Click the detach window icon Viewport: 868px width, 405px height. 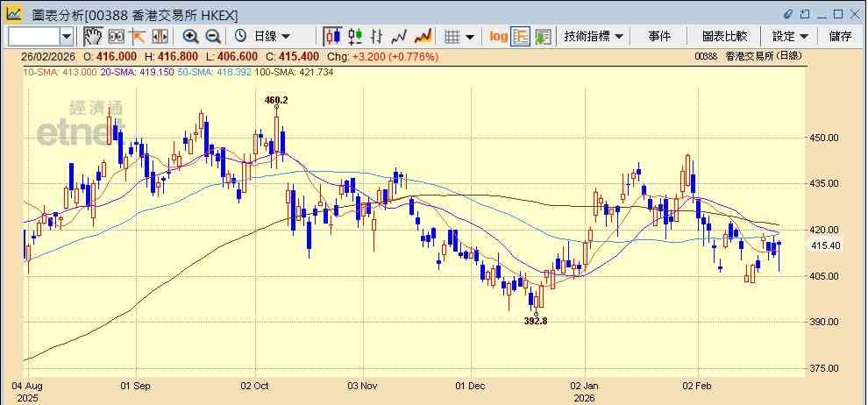click(805, 14)
